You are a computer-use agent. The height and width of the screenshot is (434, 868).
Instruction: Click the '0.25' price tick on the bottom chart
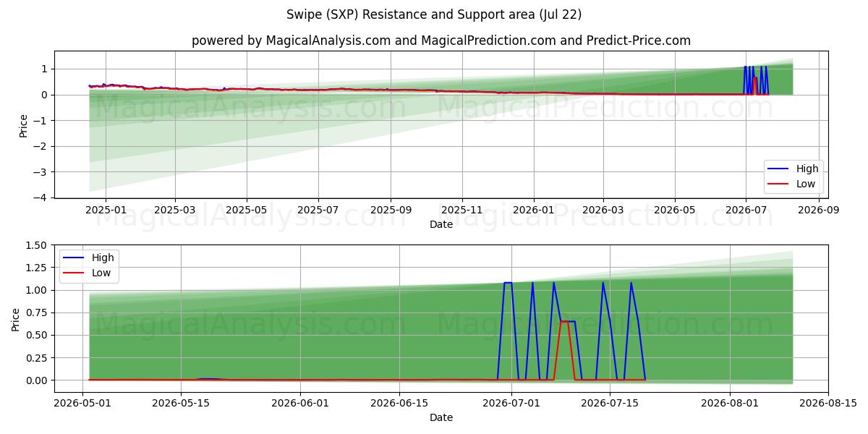[x=38, y=358]
